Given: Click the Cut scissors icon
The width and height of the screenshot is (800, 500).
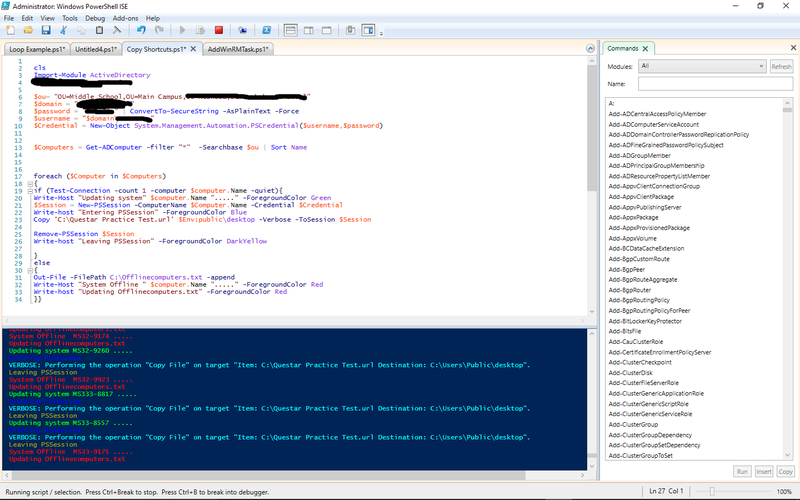Looking at the screenshot, I should pyautogui.click(x=65, y=31).
